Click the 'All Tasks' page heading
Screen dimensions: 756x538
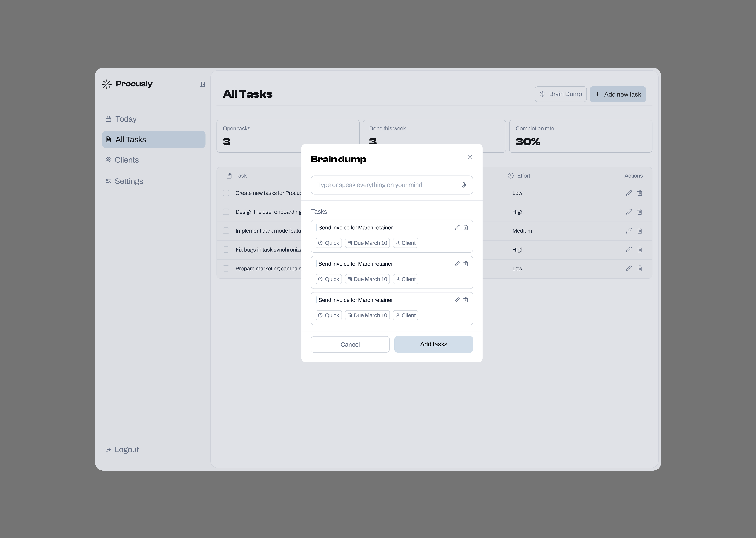point(248,94)
